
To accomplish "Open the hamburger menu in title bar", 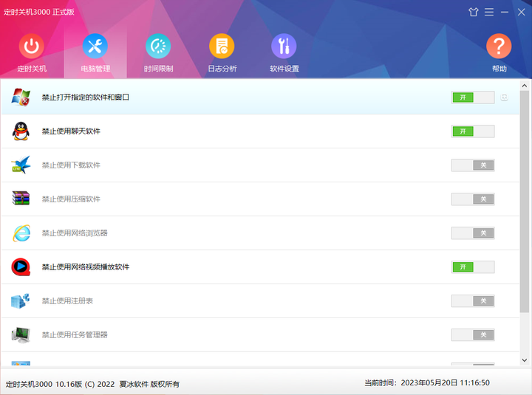I will 489,13.
